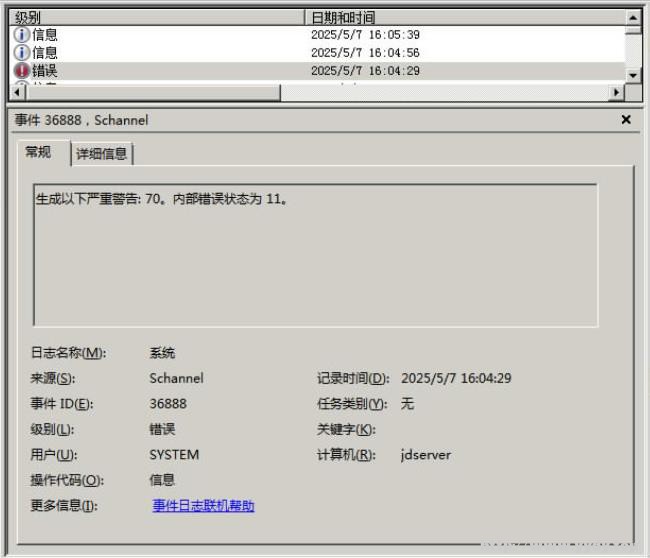
Task: Click the horizontal scrollbar's right arrow
Action: (x=616, y=92)
